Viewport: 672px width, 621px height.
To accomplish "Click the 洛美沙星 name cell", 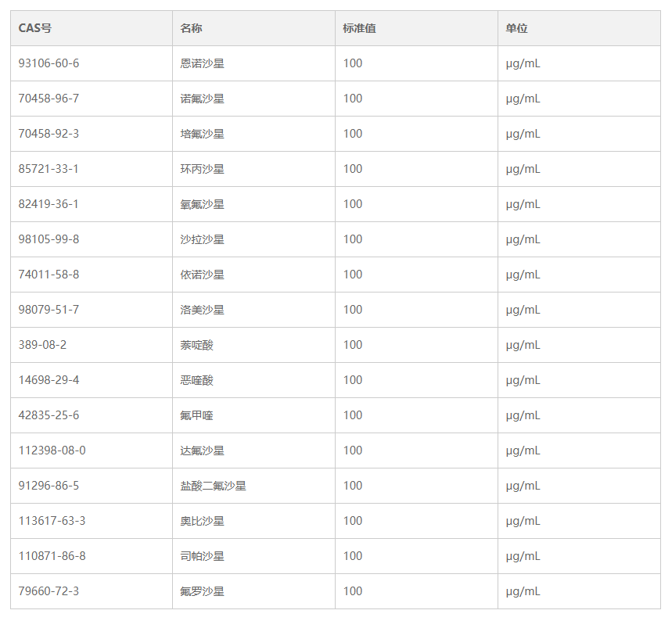I will click(202, 310).
